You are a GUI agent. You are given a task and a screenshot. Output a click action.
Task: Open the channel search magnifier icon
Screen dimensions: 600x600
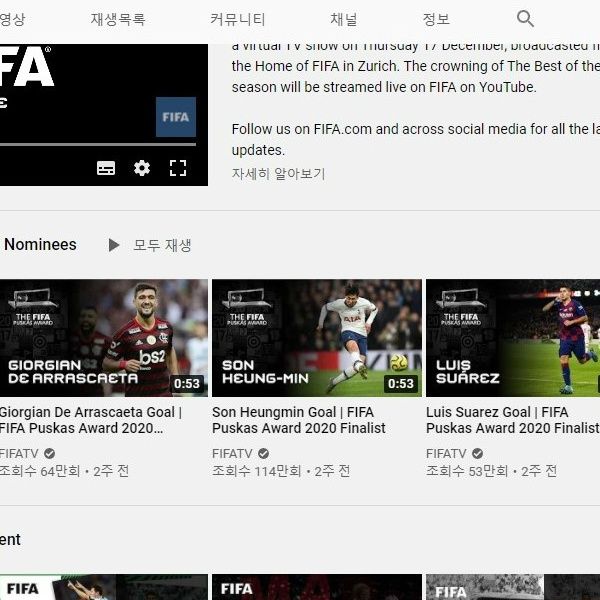tap(525, 18)
